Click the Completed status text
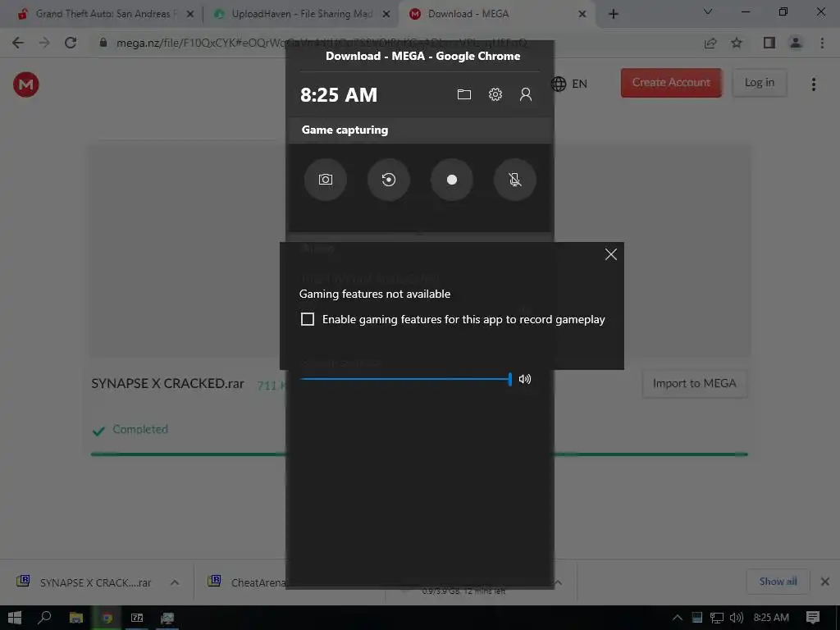 coord(140,430)
